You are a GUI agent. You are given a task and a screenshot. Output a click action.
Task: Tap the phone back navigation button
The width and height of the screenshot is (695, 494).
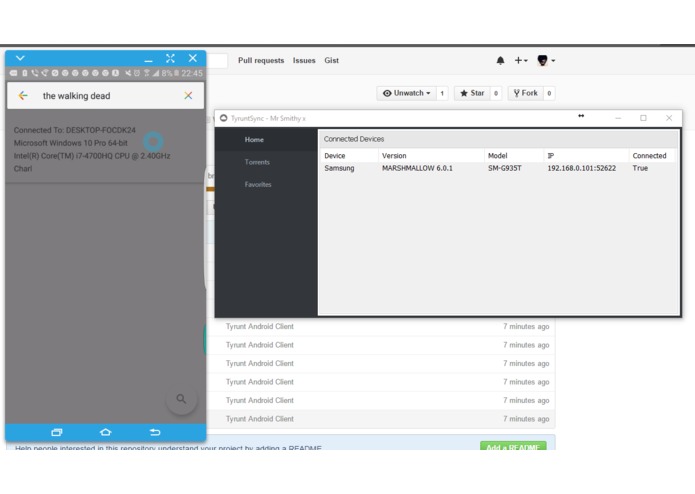pos(155,432)
